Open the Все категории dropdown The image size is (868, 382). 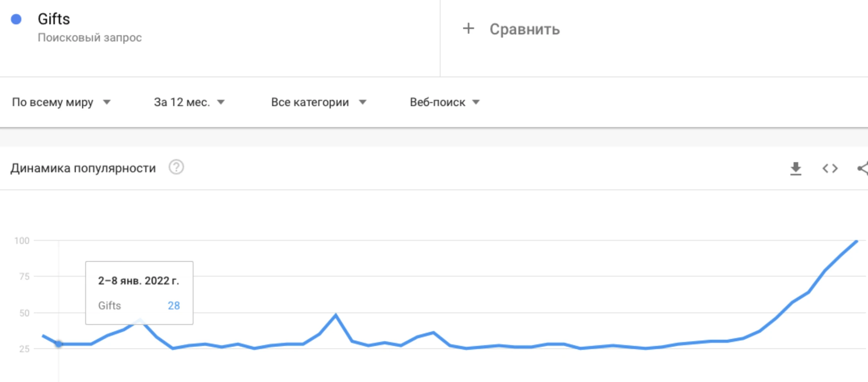[x=319, y=102]
